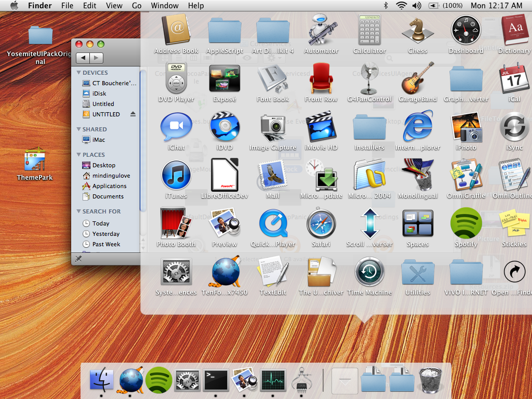Open DVD Player app

click(176, 79)
